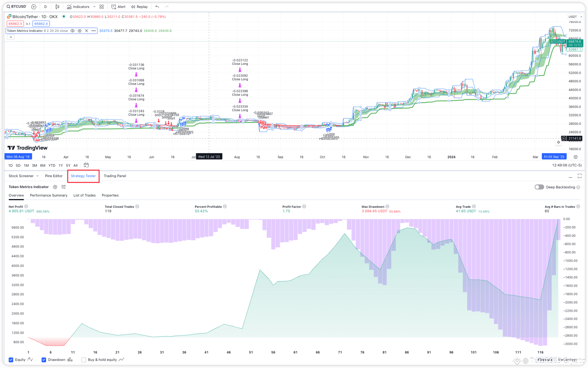Open the go-to-date calendar icon
The width and height of the screenshot is (588, 368).
[86, 165]
